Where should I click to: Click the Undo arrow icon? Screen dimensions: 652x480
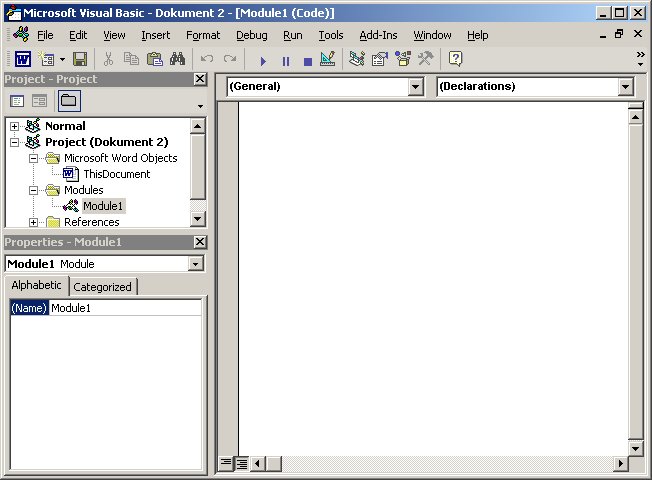tap(207, 59)
